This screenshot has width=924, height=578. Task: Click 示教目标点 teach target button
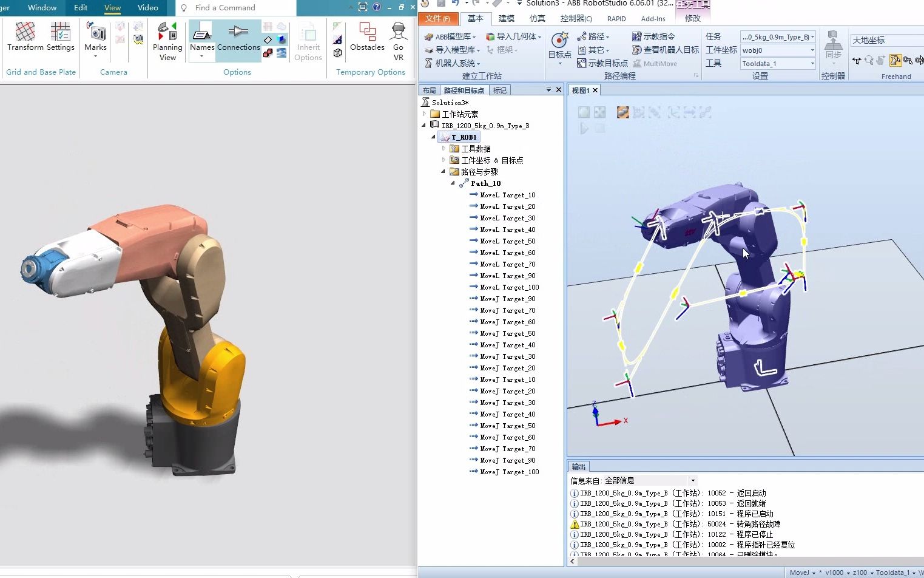point(602,63)
